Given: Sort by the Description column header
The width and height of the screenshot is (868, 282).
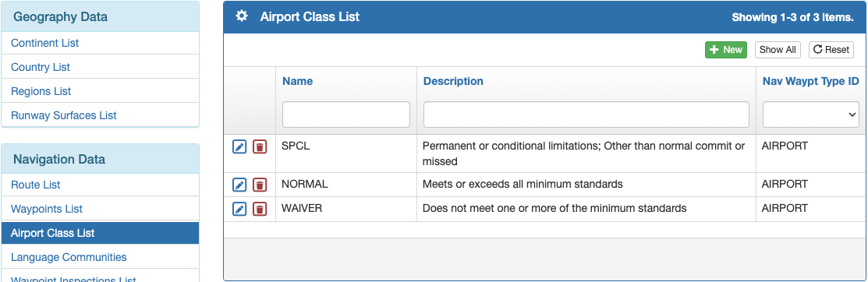Looking at the screenshot, I should pyautogui.click(x=453, y=81).
